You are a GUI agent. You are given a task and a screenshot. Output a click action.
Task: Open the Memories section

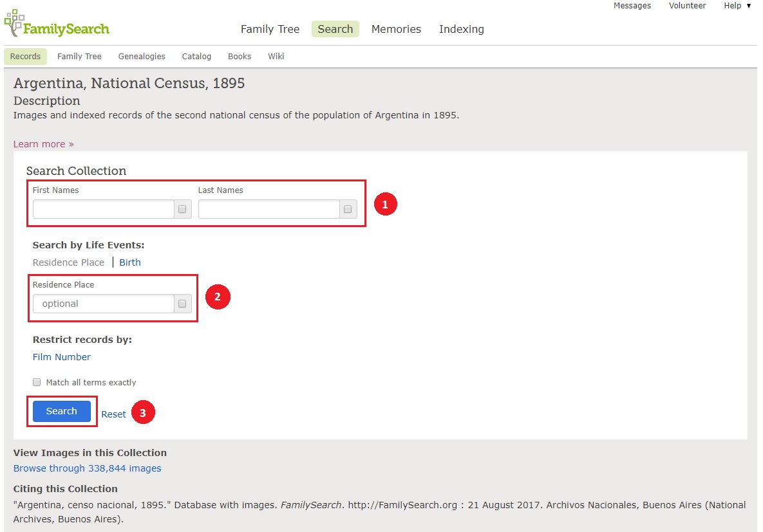pos(396,29)
